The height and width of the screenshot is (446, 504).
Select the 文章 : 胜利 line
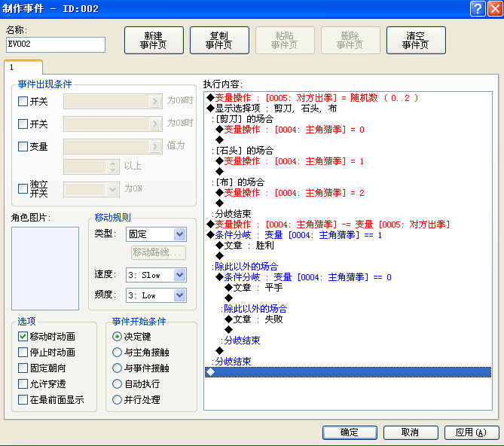[348, 246]
